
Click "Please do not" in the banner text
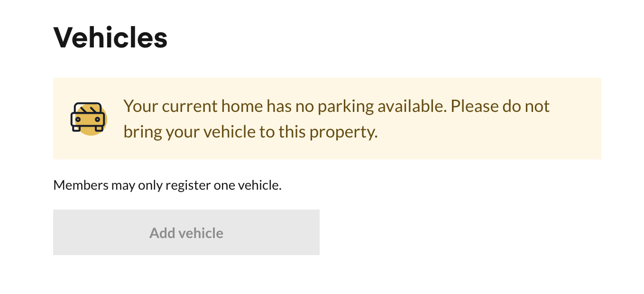[500, 106]
